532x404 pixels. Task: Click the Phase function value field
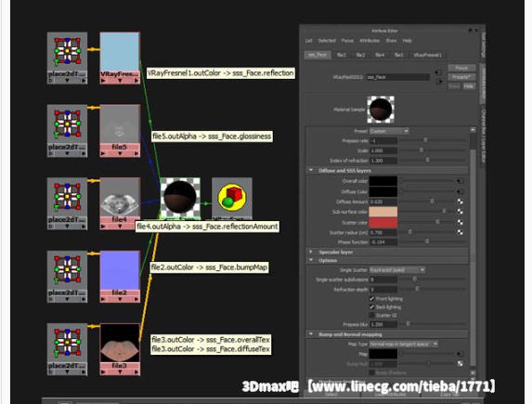(x=383, y=242)
